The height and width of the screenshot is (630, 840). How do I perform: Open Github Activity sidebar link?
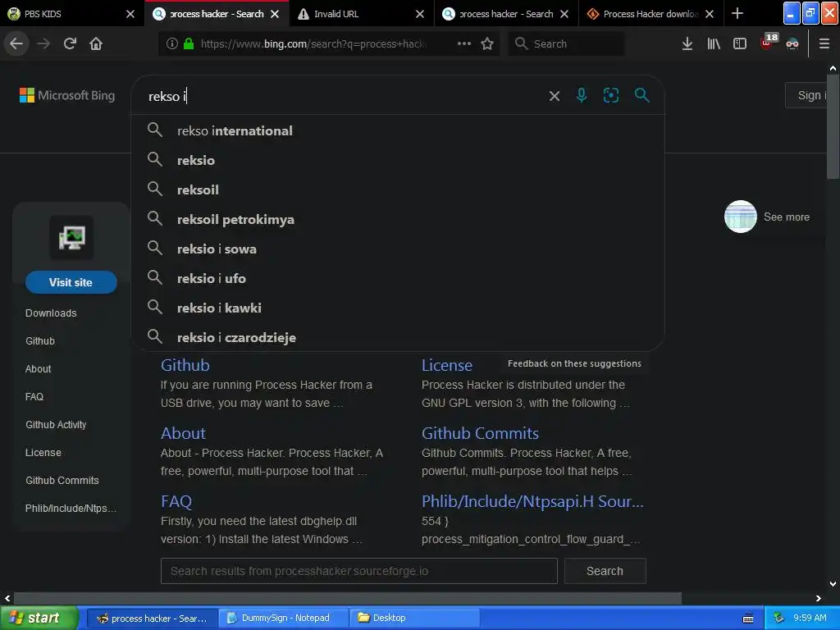56,424
